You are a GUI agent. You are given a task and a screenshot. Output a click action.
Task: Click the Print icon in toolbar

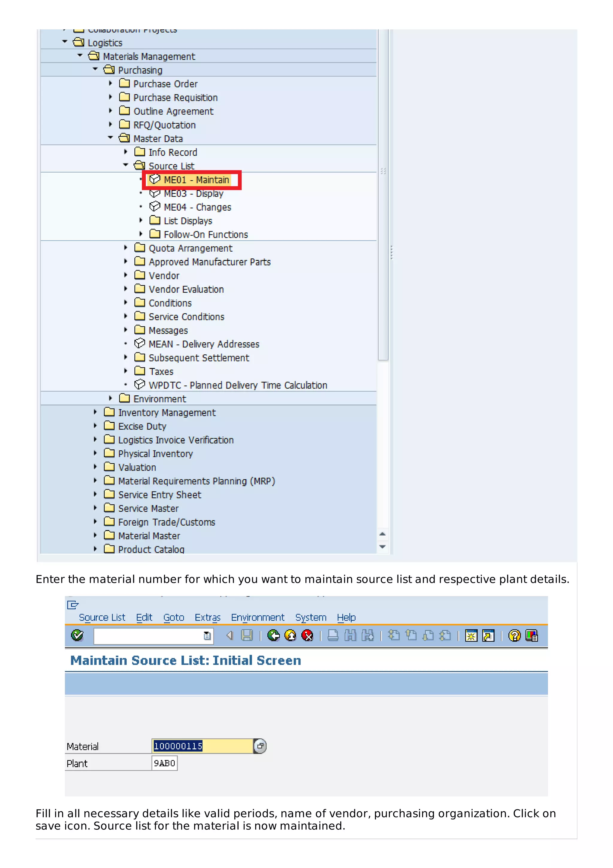(x=333, y=636)
